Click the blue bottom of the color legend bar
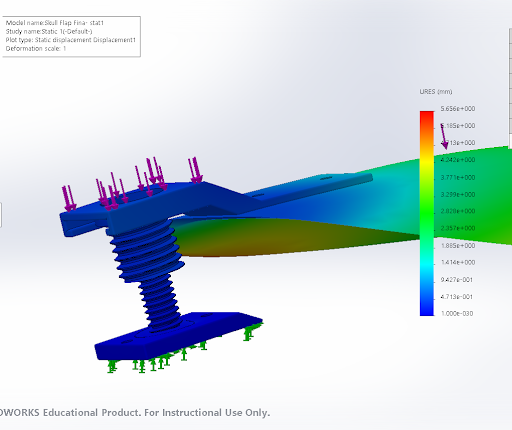This screenshot has width=512, height=430. click(x=427, y=310)
